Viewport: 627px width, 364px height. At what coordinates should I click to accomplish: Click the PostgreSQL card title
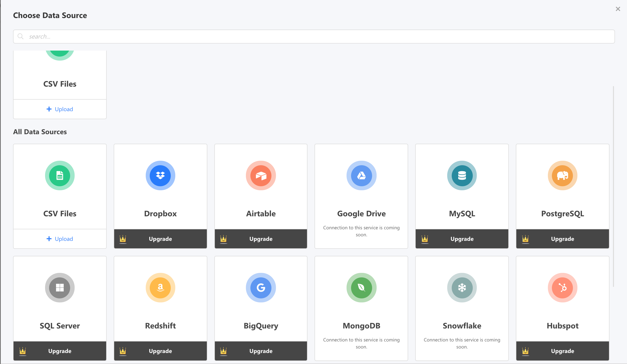[x=563, y=214]
